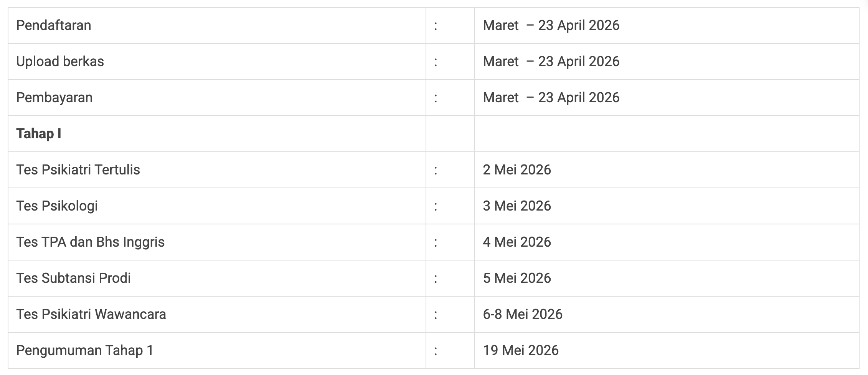Click the date in the Pendaftaran row
This screenshot has width=868, height=375.
[x=551, y=25]
